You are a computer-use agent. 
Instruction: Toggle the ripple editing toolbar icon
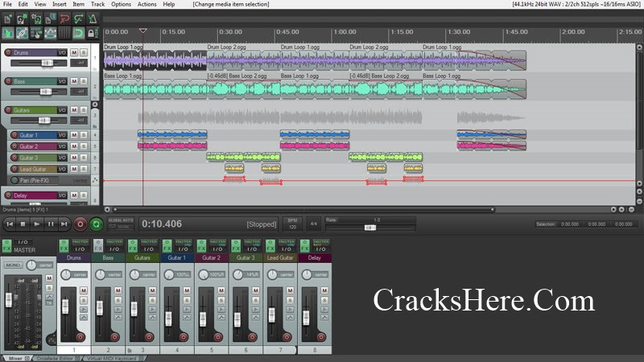click(36, 33)
